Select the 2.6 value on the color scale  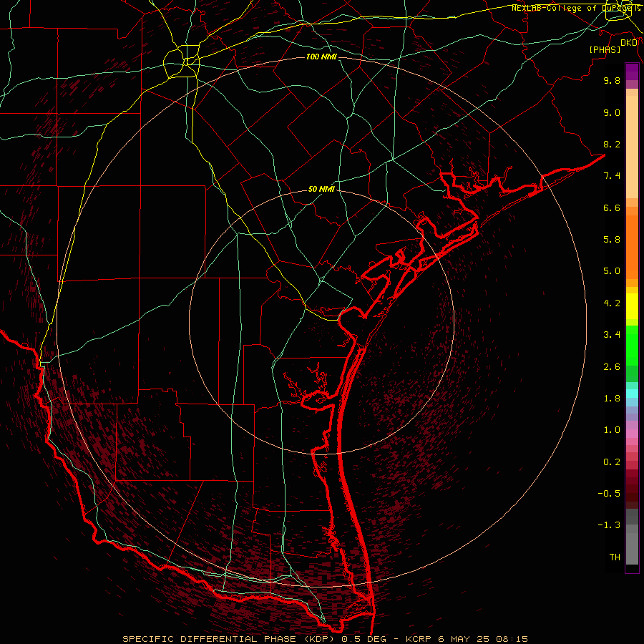coord(612,367)
